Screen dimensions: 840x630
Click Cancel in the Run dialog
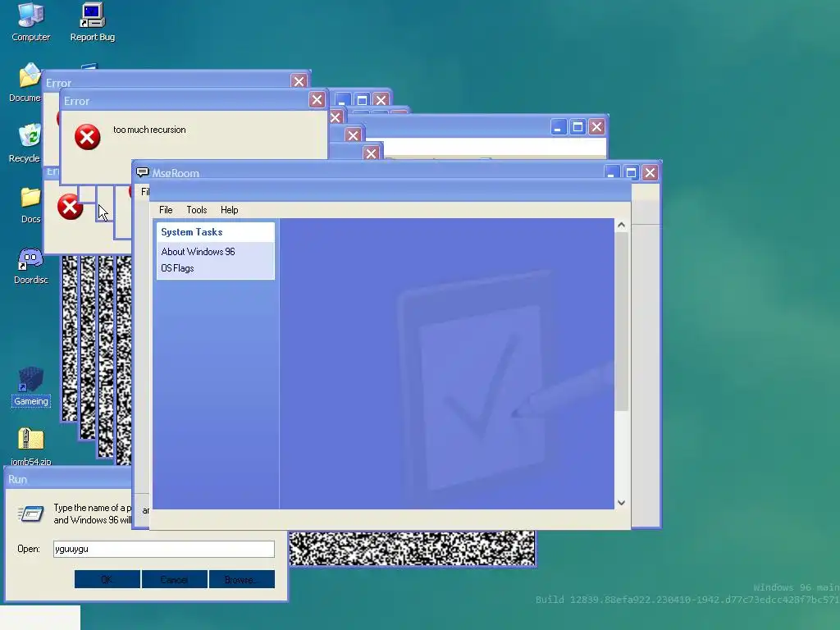click(x=175, y=579)
